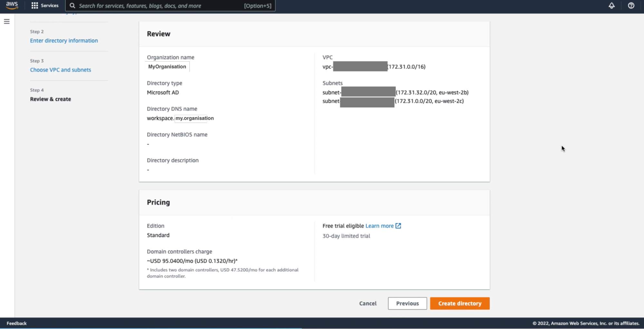Click the domain controllers pricing footnote
Image resolution: width=644 pixels, height=329 pixels.
click(x=223, y=273)
